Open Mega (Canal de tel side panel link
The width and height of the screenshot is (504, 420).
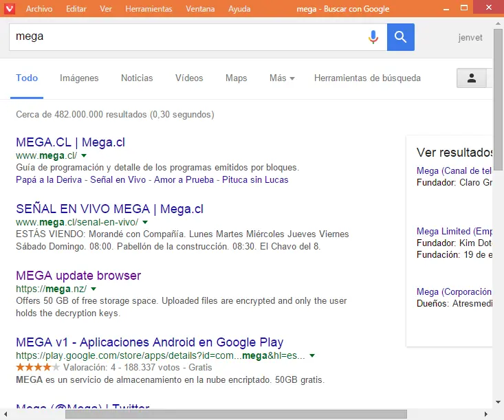point(454,170)
